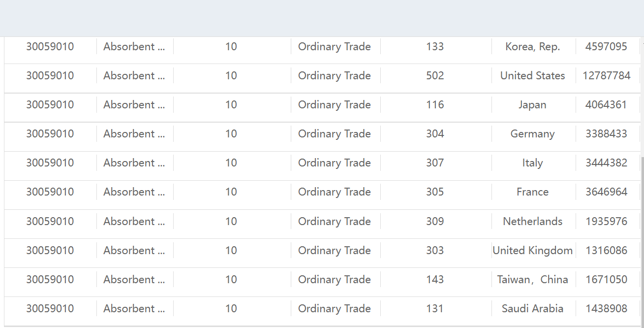Select the France country cell

532,192
